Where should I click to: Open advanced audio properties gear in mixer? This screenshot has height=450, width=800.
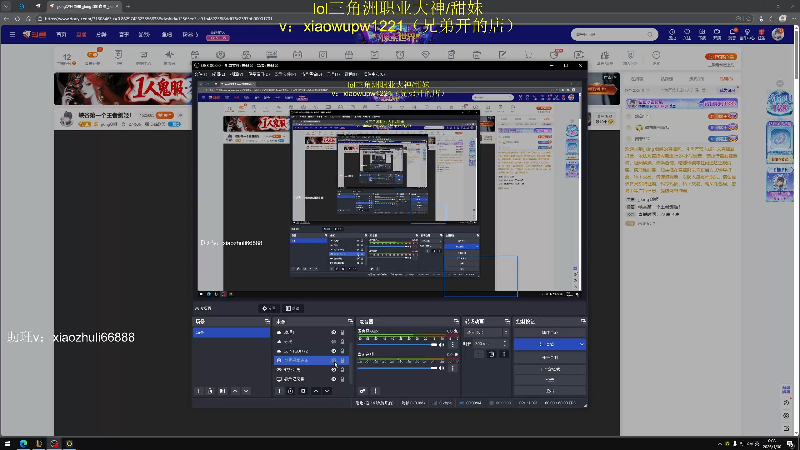coord(362,391)
